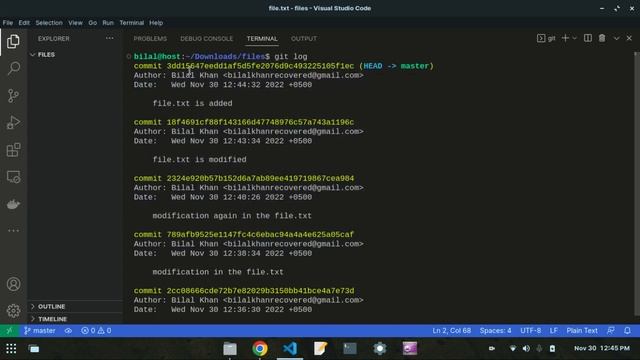This screenshot has width=640, height=360.
Task: Open the launch profile dropdown arrow
Action: pos(575,38)
